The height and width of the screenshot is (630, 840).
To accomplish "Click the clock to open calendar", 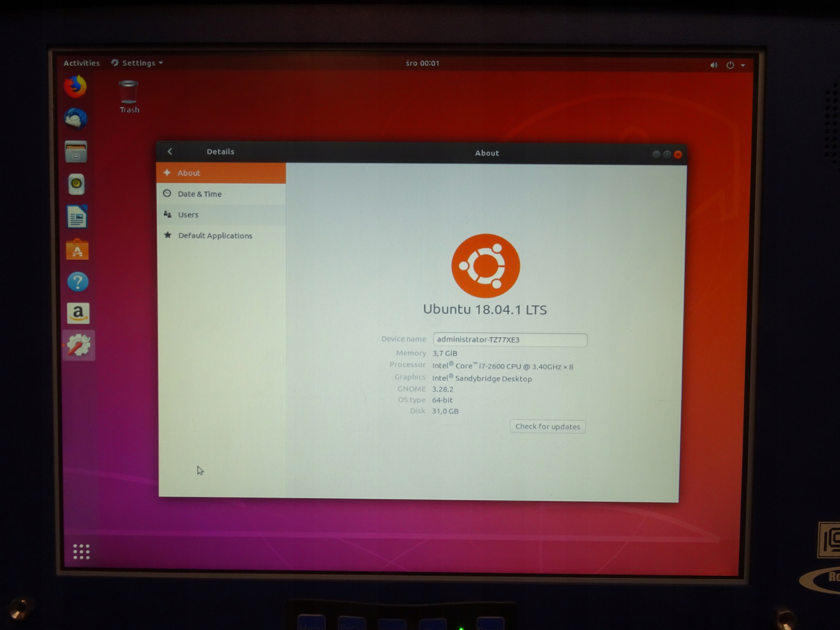I will pyautogui.click(x=422, y=63).
